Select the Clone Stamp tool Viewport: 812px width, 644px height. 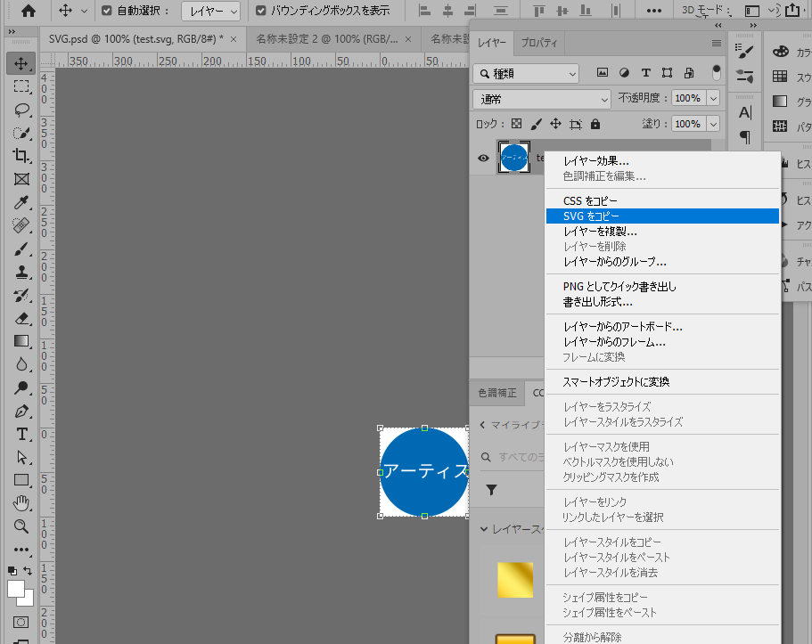[21, 273]
